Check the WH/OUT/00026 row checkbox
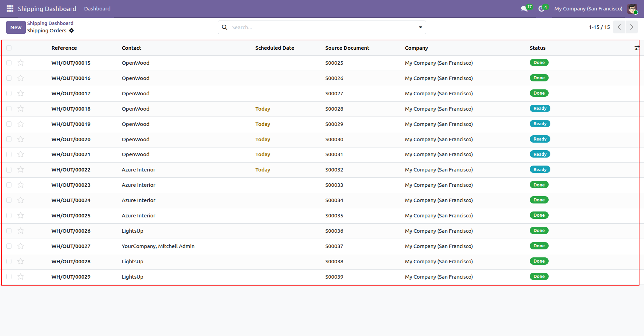This screenshot has height=336, width=644. click(9, 231)
